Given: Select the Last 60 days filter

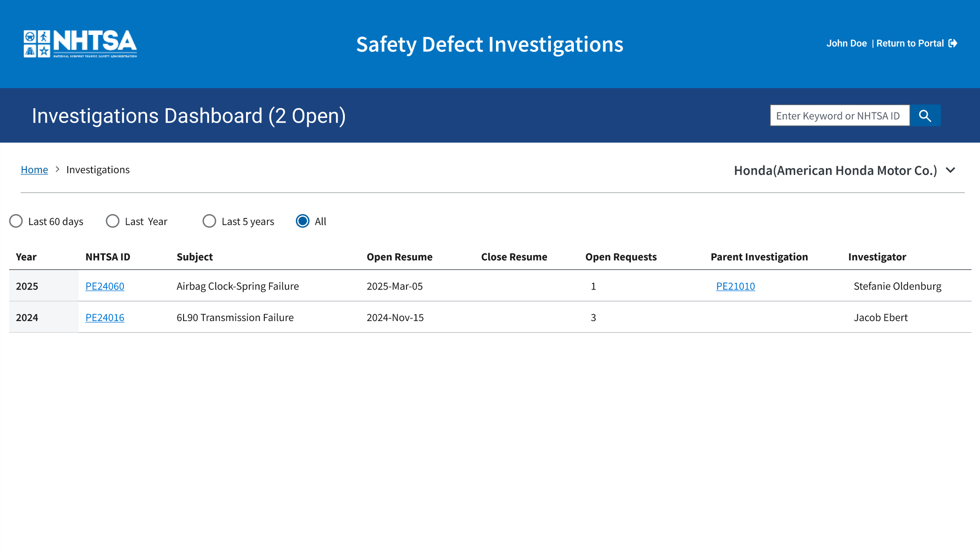Looking at the screenshot, I should (16, 221).
